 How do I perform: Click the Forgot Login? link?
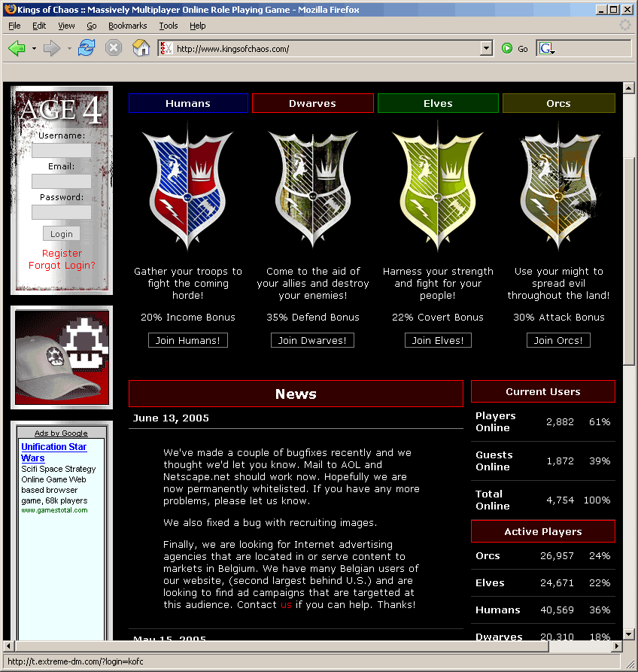click(62, 266)
